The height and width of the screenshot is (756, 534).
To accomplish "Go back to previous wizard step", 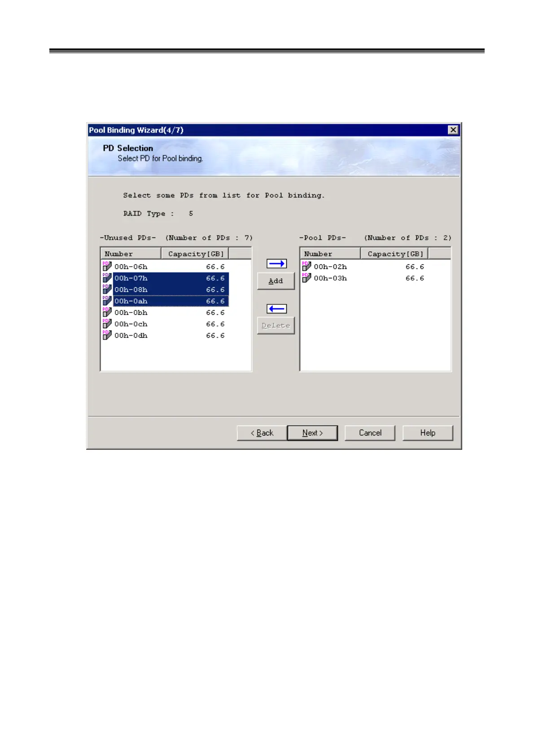I will (x=262, y=433).
